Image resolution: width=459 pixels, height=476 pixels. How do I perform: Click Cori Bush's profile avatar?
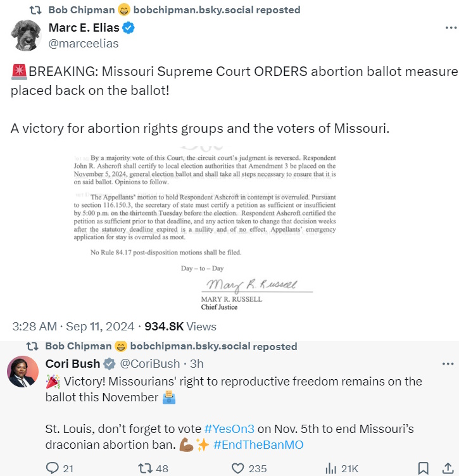pos(23,371)
